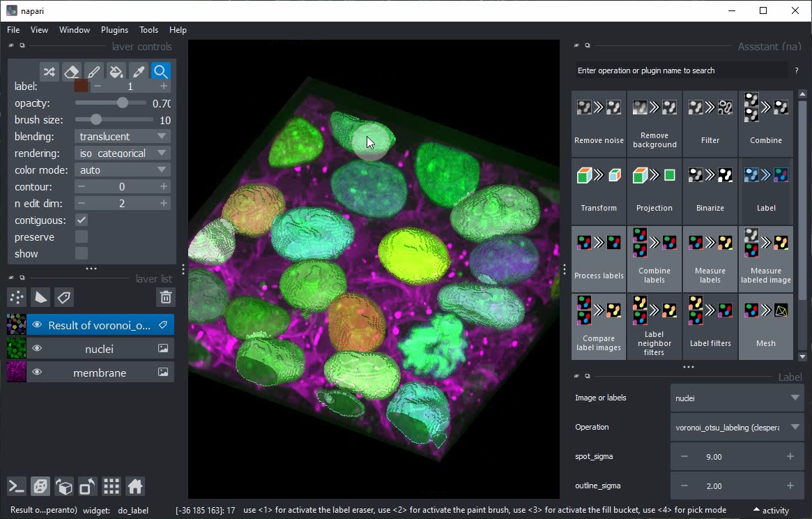Viewport: 812px width, 519px height.
Task: Enable the preserve labels checkbox
Action: [82, 237]
